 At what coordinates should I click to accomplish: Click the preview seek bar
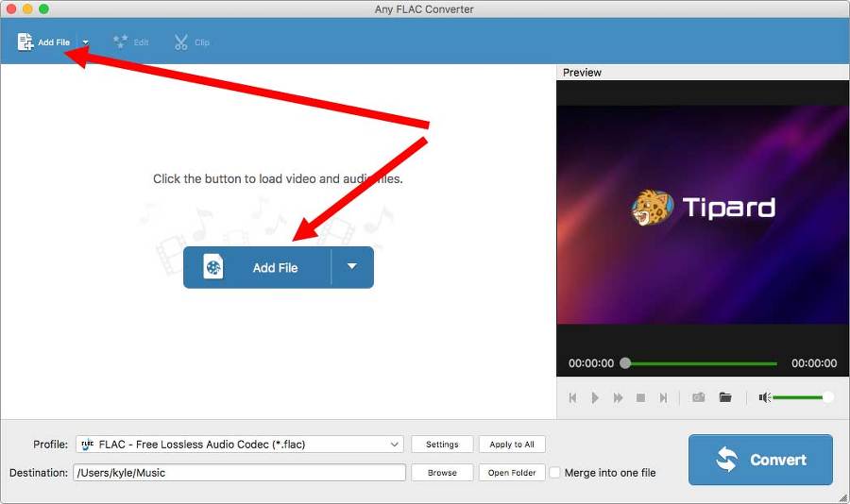[x=701, y=363]
